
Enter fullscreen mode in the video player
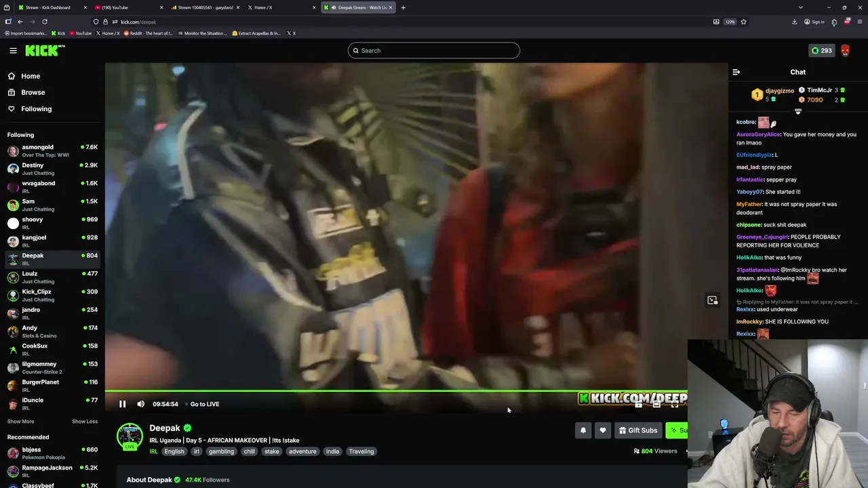[x=675, y=405]
